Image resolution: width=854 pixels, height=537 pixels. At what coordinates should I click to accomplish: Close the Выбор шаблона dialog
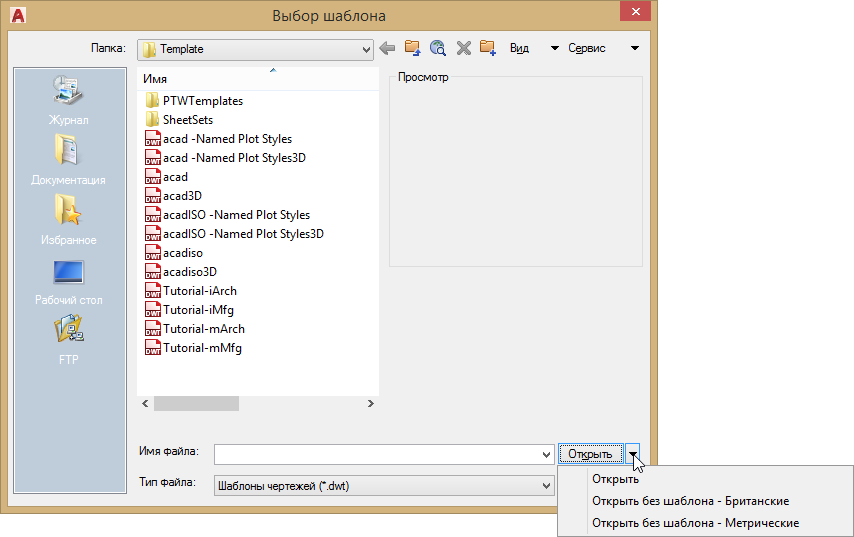click(x=635, y=11)
